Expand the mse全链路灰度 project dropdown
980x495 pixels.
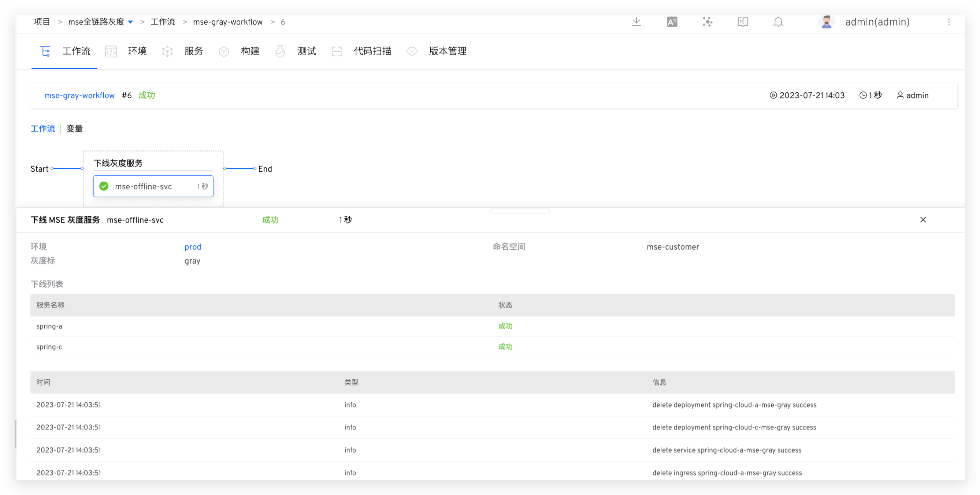coord(130,22)
